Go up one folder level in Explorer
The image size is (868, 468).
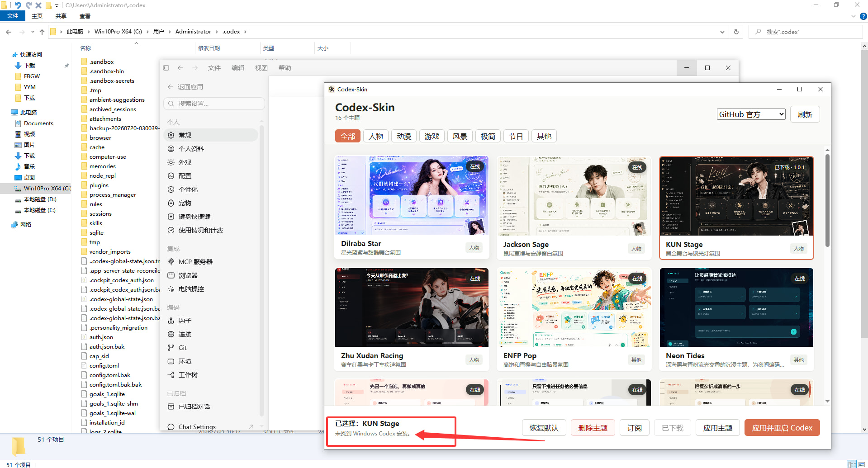pos(42,32)
